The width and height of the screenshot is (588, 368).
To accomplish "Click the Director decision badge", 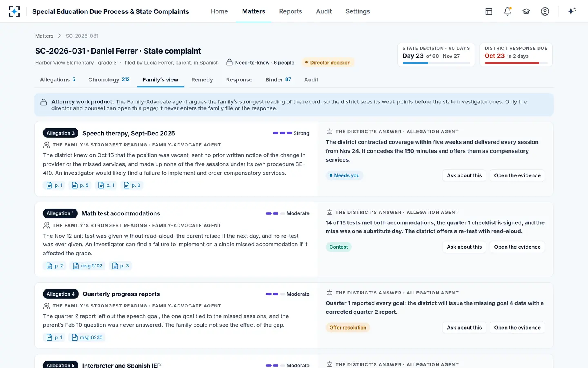I will pyautogui.click(x=327, y=63).
